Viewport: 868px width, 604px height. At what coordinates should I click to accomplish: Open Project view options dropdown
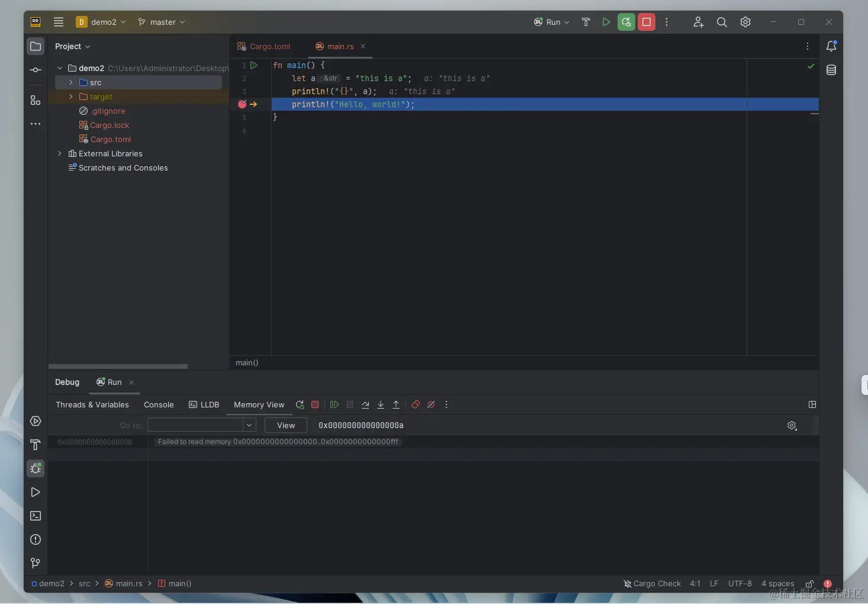(73, 46)
